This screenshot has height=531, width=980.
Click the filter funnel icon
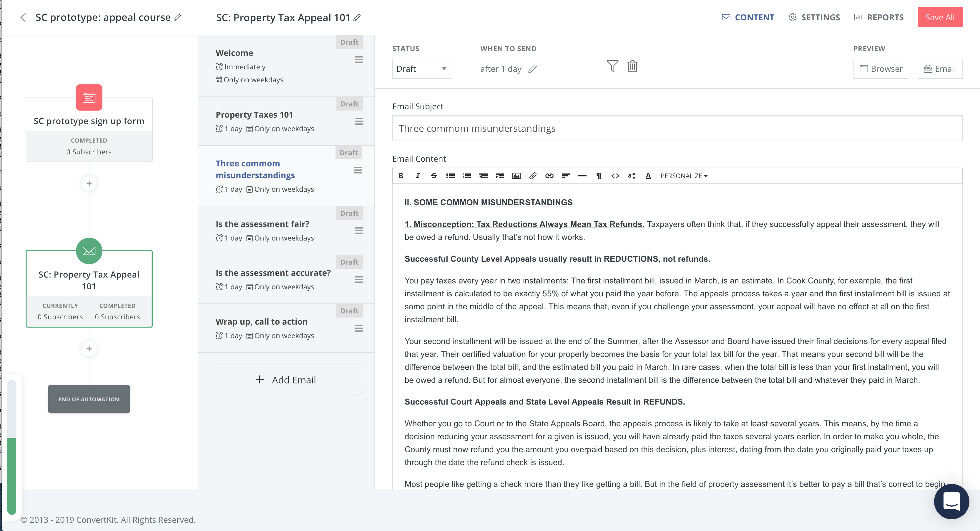[612, 66]
